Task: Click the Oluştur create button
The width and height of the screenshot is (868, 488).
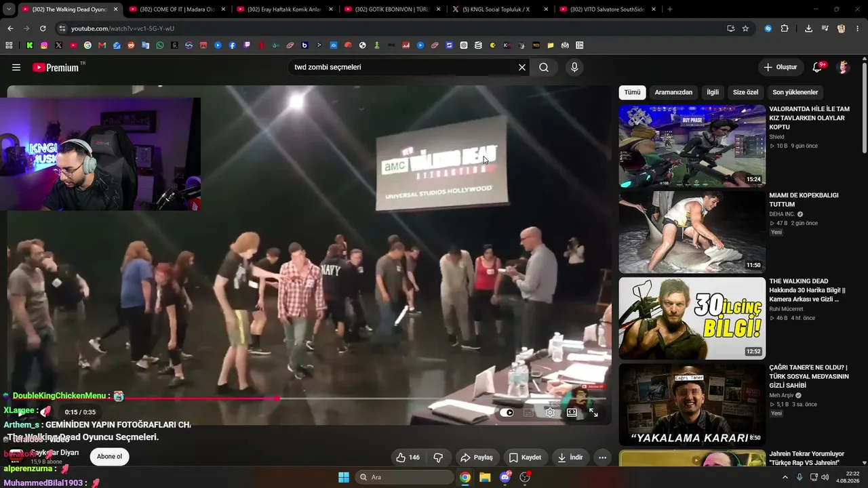Action: [x=781, y=67]
